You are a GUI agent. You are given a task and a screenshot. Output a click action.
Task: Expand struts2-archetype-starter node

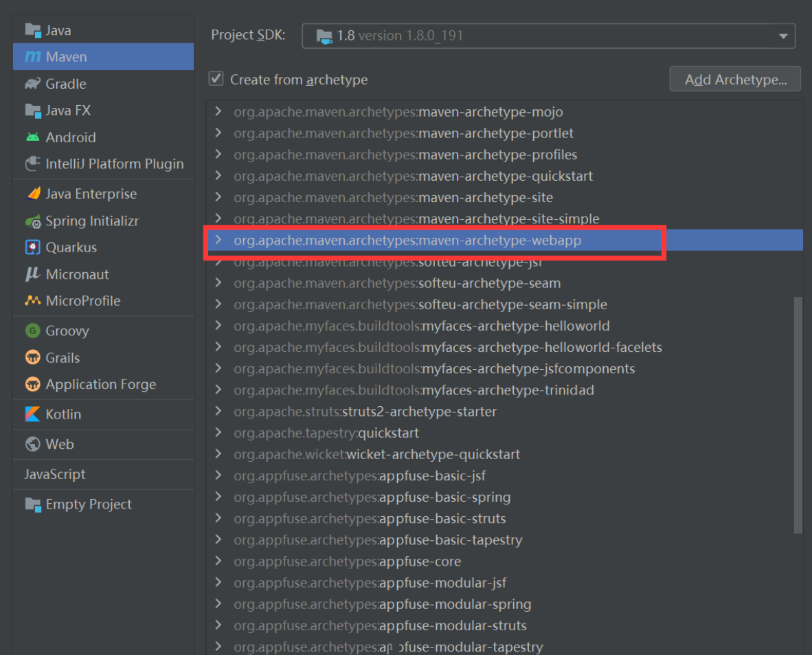(x=218, y=411)
